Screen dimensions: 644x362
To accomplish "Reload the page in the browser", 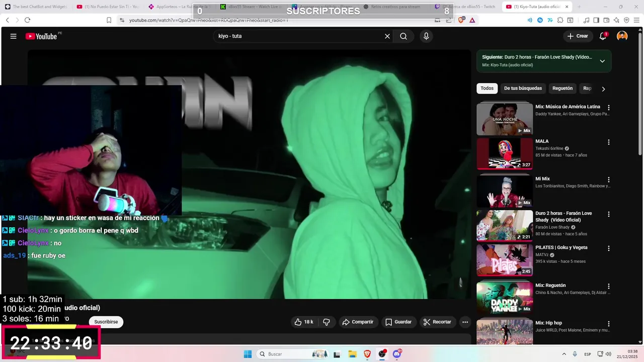I will [27, 20].
